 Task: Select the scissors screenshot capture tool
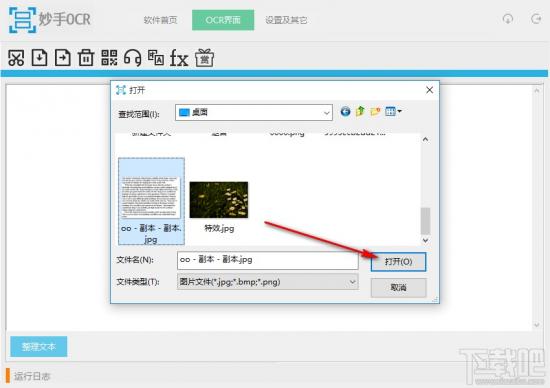(x=16, y=58)
